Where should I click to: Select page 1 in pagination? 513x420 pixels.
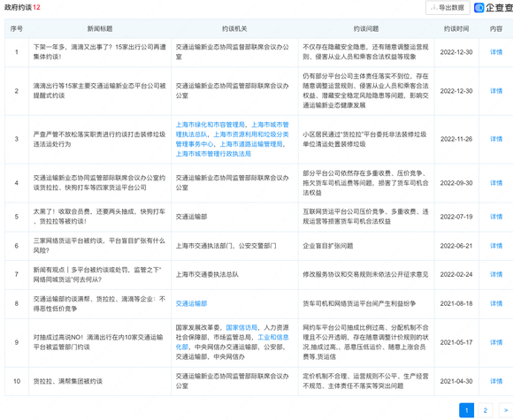tap(466, 410)
